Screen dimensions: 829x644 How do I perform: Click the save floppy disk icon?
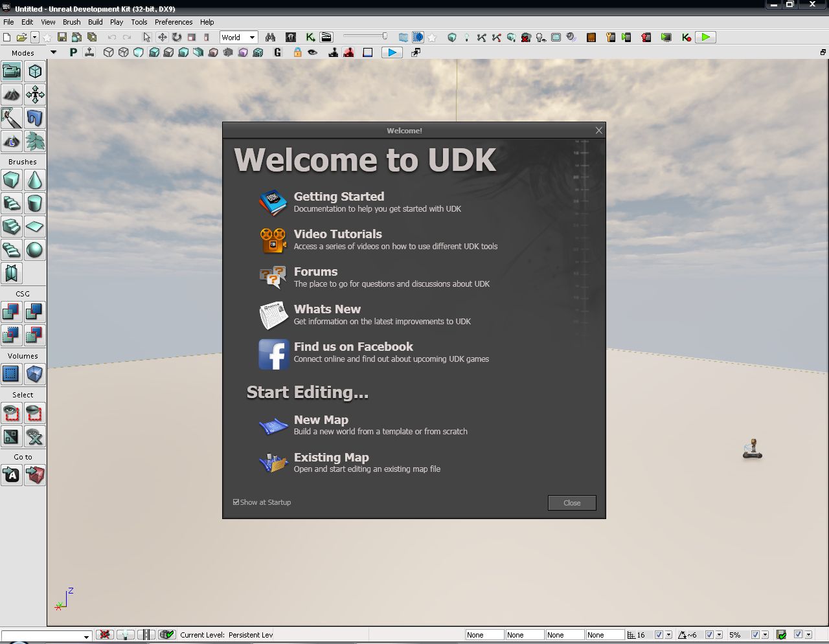62,38
